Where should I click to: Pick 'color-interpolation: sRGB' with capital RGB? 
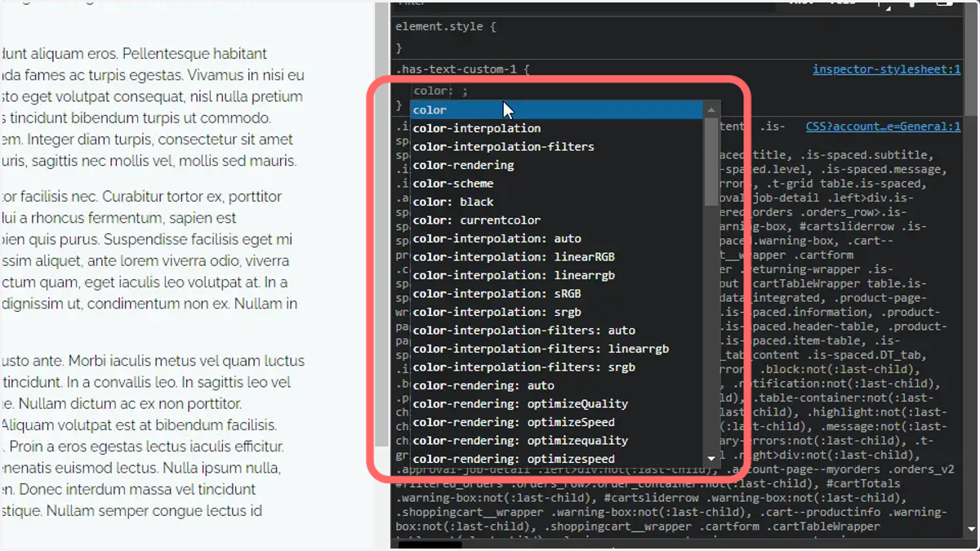(x=556, y=293)
